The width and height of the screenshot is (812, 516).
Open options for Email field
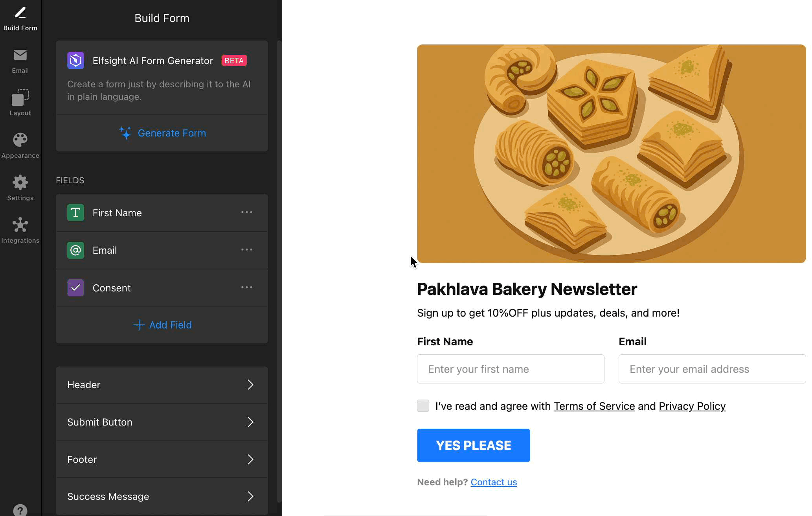pos(246,250)
